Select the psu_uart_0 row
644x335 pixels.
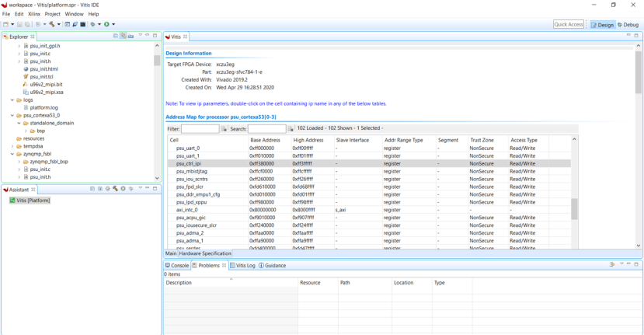tap(369, 148)
